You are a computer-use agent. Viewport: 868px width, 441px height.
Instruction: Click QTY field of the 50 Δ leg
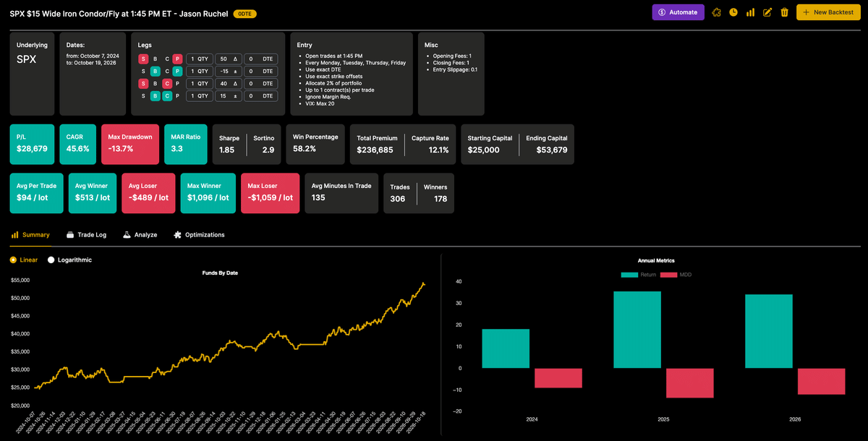[200, 59]
